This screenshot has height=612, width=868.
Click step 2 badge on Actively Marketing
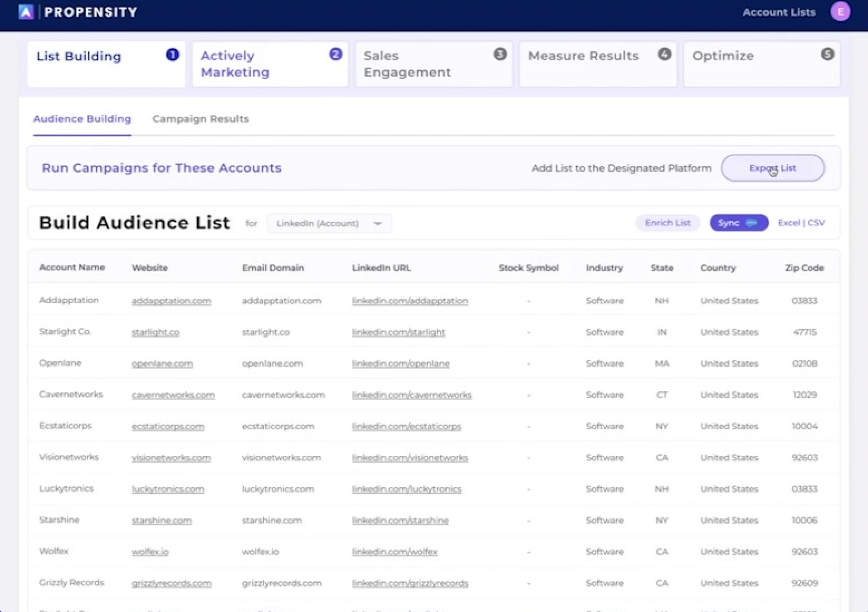335,54
